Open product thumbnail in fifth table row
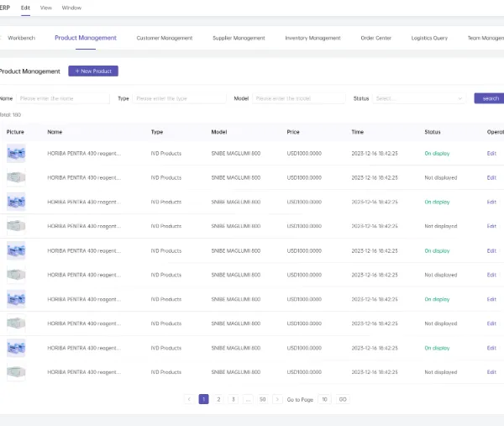This screenshot has width=504, height=426. tap(16, 250)
